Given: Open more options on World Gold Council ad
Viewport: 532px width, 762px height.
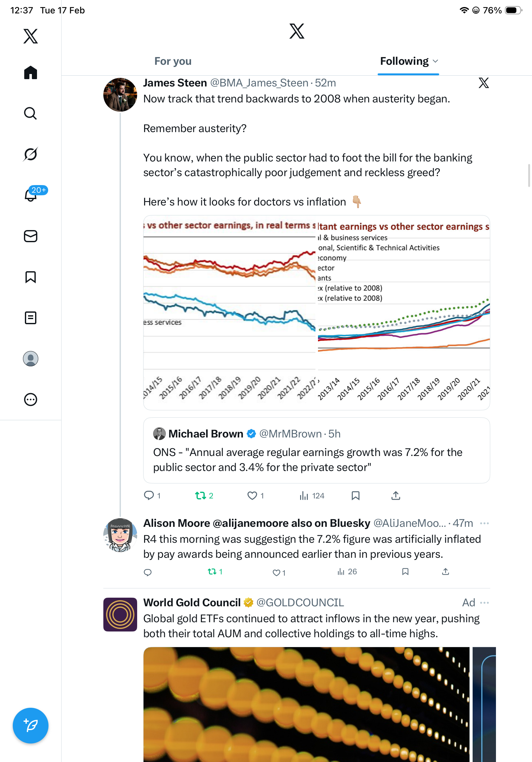Looking at the screenshot, I should [484, 603].
